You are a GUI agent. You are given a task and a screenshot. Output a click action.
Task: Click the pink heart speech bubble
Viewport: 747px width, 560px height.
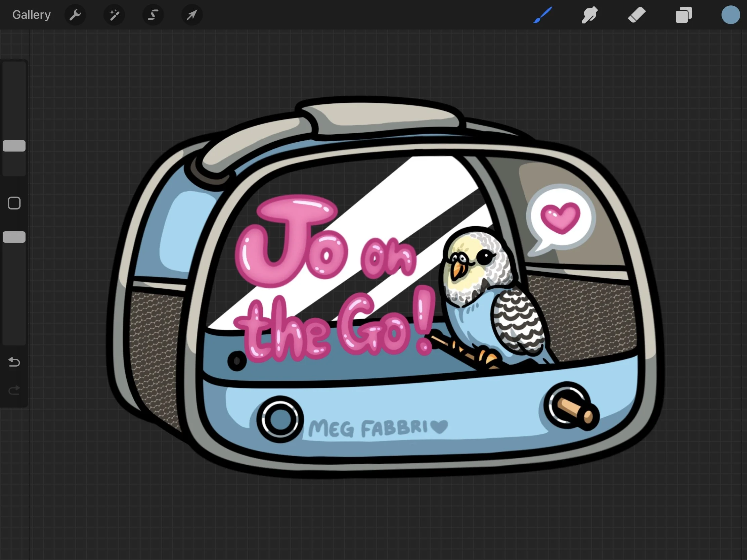coord(560,218)
